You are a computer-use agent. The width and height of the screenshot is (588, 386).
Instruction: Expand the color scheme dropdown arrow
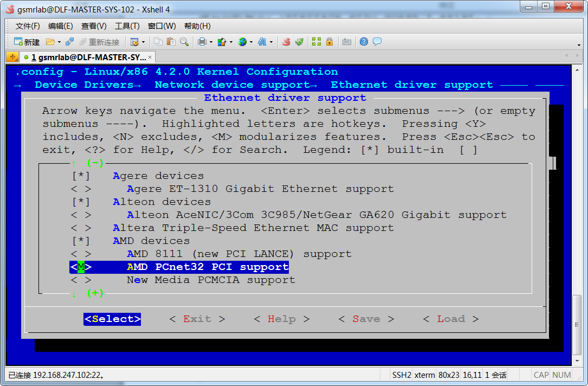(231, 42)
